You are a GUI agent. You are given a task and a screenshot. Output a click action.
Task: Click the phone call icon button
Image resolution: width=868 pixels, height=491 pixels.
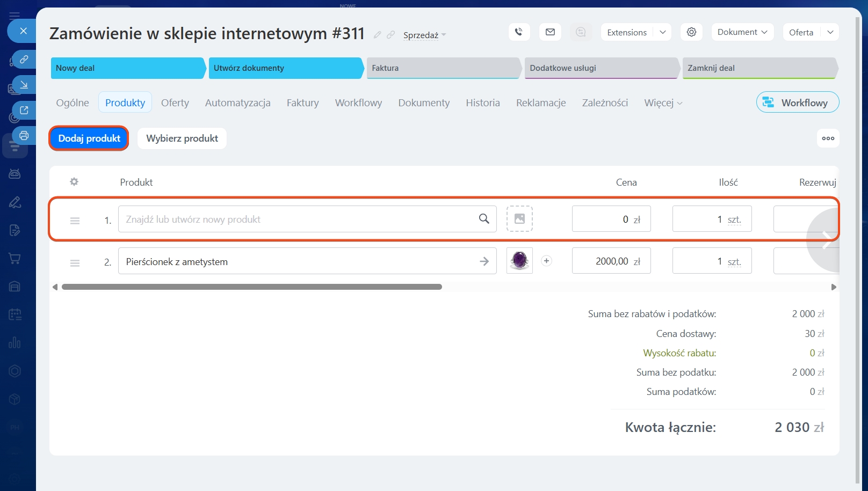coord(519,32)
